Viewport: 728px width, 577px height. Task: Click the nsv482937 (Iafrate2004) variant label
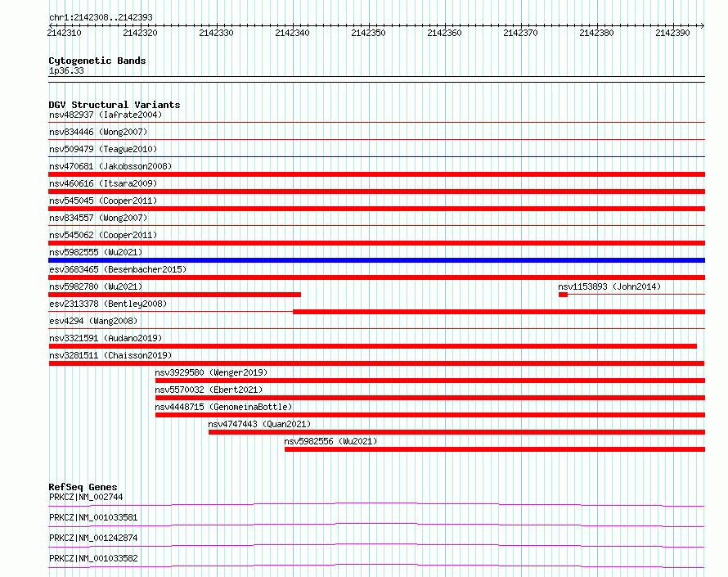pyautogui.click(x=106, y=115)
